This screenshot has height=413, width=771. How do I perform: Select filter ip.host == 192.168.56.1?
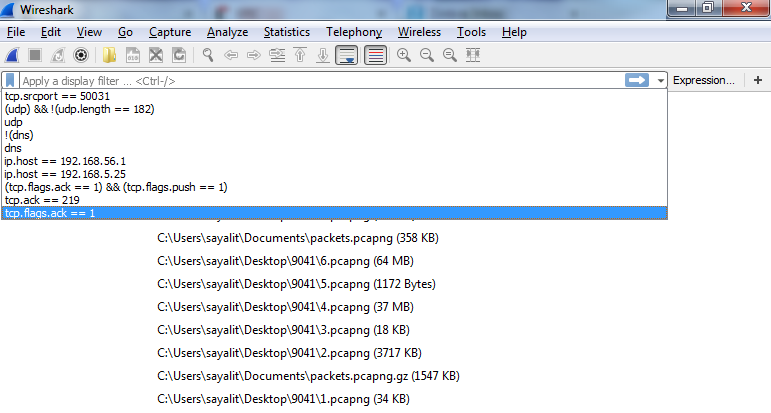(x=334, y=161)
